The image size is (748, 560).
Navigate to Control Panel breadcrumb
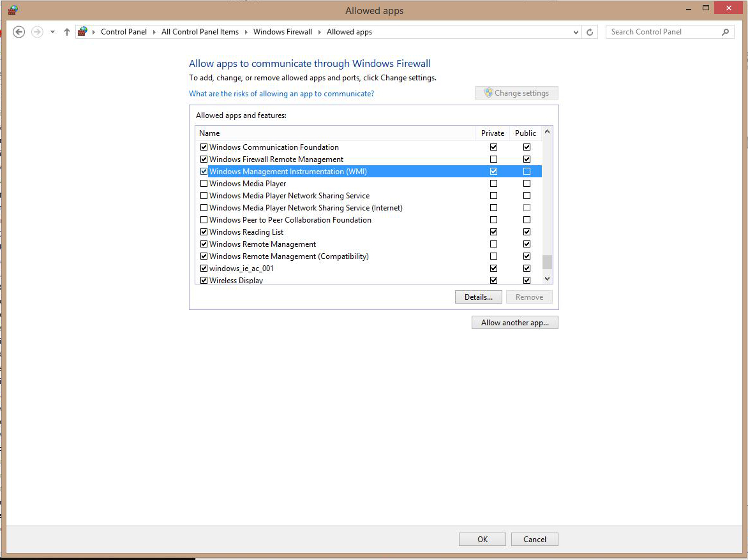[x=124, y=32]
